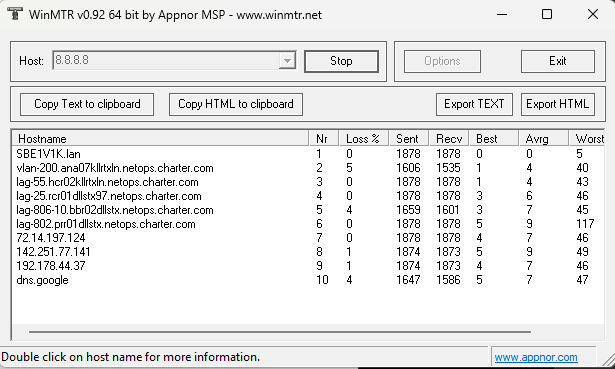Click the Best column header
The image size is (615, 369).
(494, 138)
